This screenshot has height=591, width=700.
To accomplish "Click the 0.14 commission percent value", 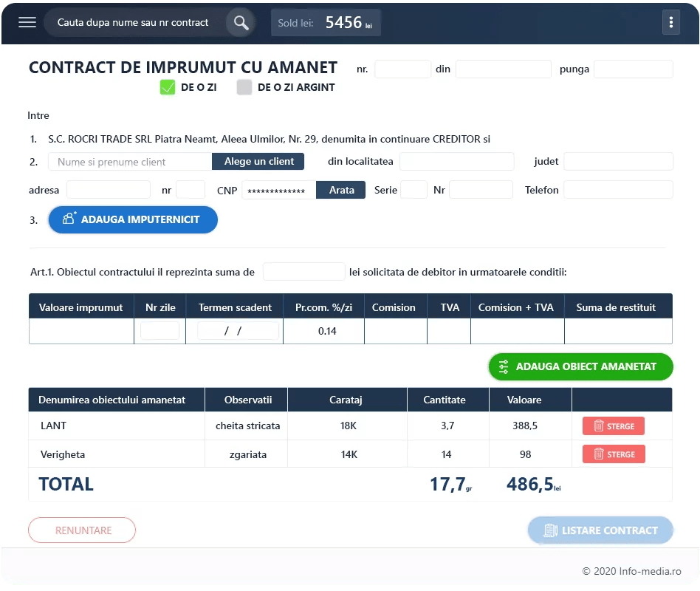I will pyautogui.click(x=327, y=331).
